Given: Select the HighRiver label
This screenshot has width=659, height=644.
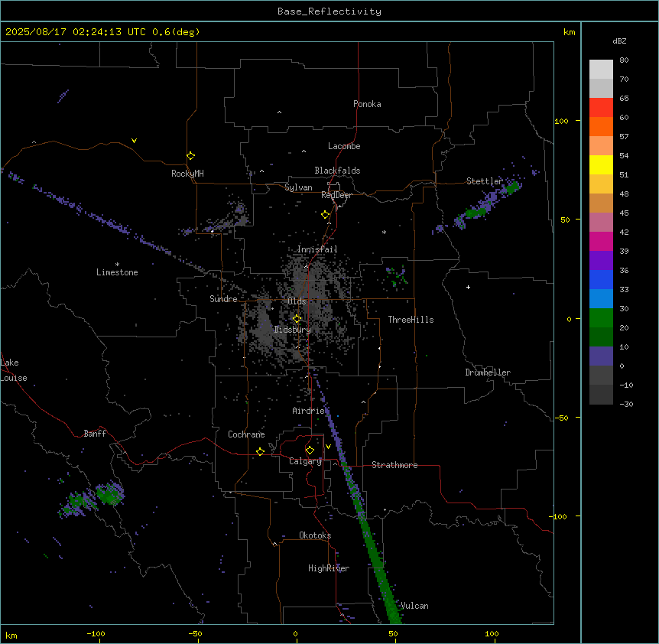Looking at the screenshot, I should pos(329,568).
